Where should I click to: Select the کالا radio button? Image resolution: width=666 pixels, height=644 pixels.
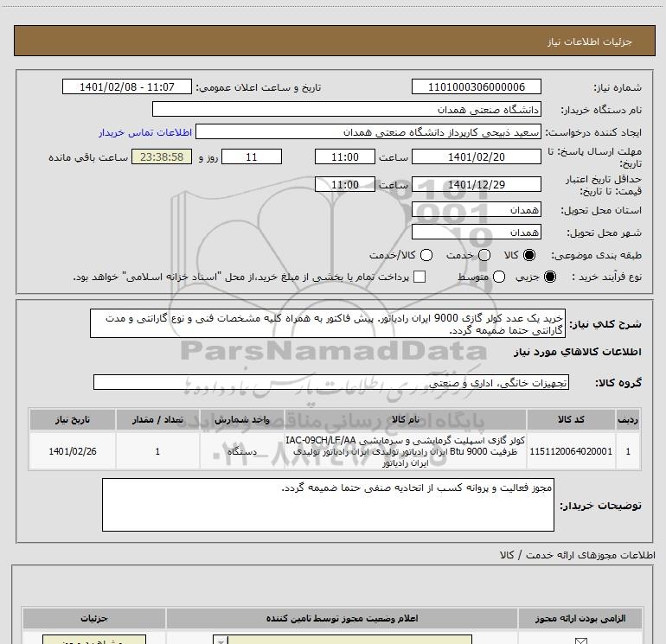pyautogui.click(x=529, y=255)
